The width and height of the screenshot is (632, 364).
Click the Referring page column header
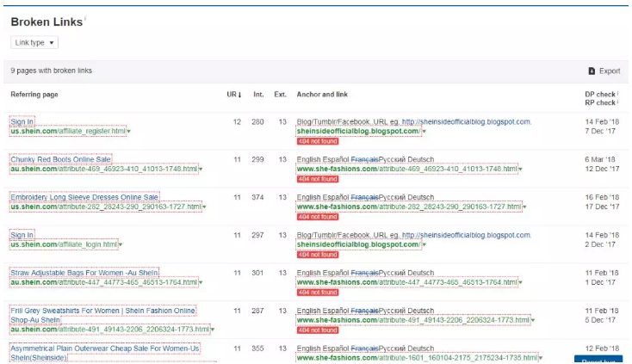tap(34, 95)
